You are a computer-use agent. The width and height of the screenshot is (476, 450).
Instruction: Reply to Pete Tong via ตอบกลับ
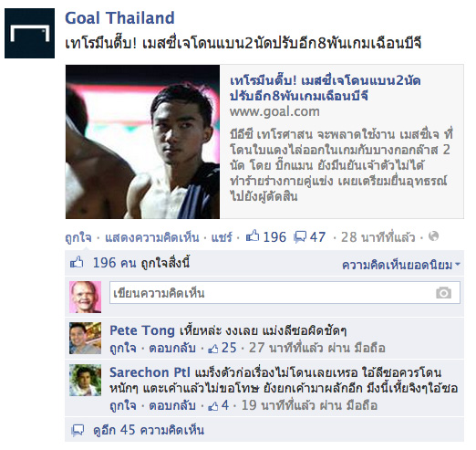(172, 348)
